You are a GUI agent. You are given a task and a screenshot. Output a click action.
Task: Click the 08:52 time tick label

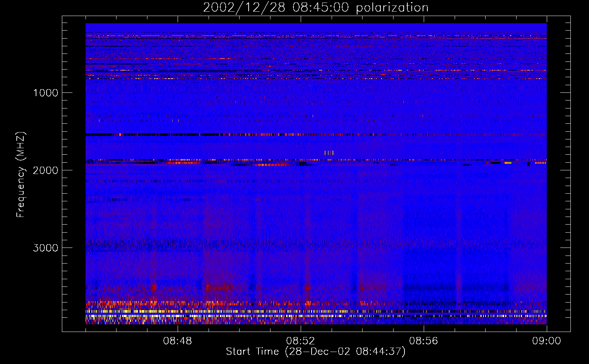pos(300,341)
